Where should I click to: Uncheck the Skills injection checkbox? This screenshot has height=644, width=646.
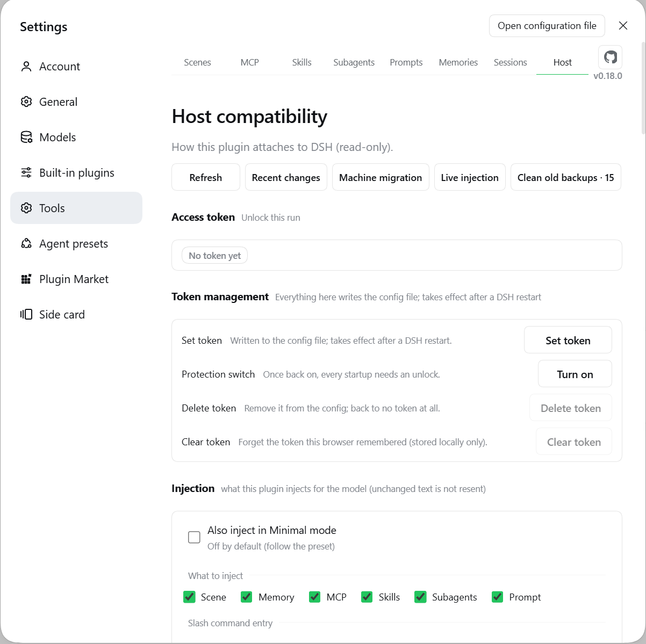point(367,597)
